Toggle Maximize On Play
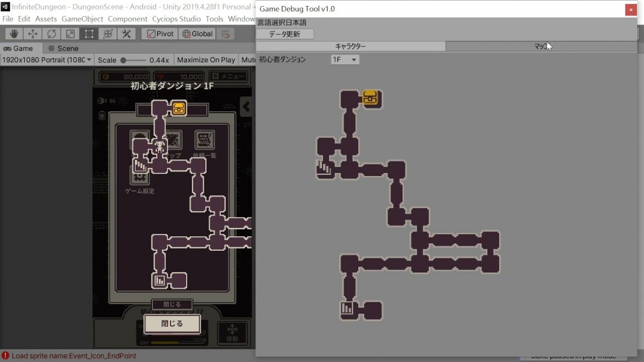This screenshot has height=362, width=644. coord(206,60)
